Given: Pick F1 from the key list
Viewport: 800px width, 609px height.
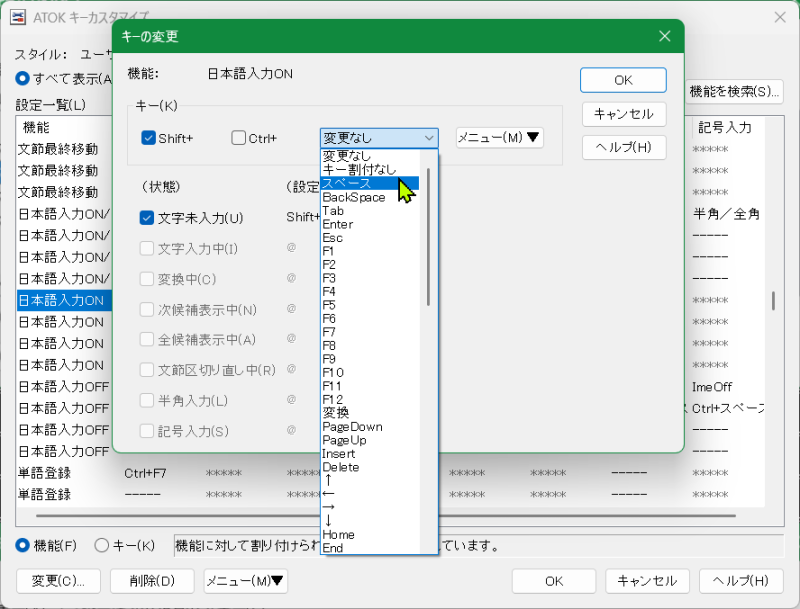Looking at the screenshot, I should click(370, 251).
